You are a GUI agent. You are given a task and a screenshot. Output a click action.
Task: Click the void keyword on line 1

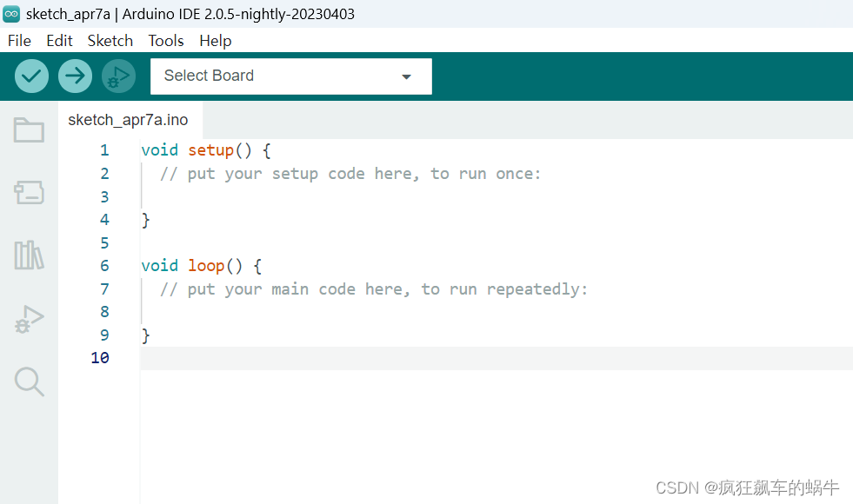point(159,150)
